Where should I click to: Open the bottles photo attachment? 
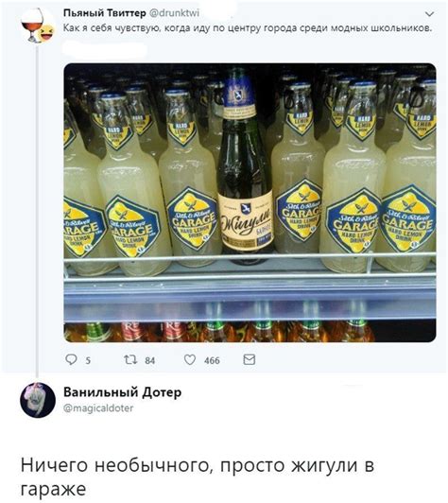[x=250, y=202]
